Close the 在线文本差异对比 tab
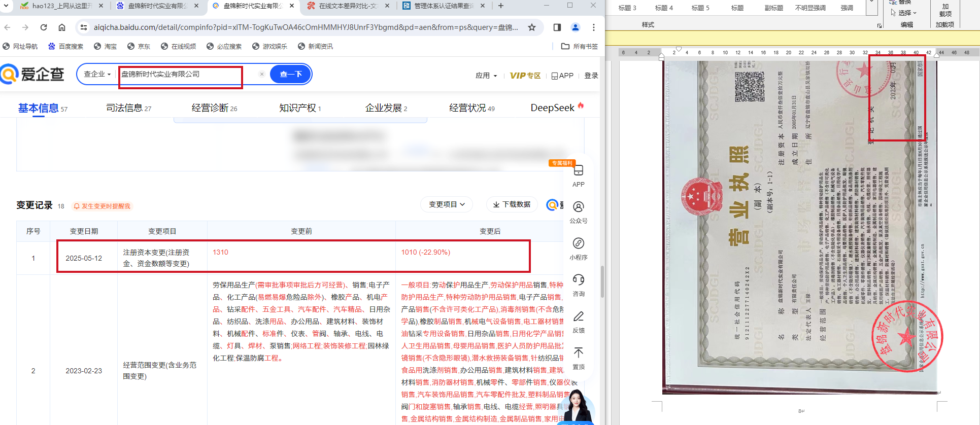The height and width of the screenshot is (425, 980). (x=387, y=6)
